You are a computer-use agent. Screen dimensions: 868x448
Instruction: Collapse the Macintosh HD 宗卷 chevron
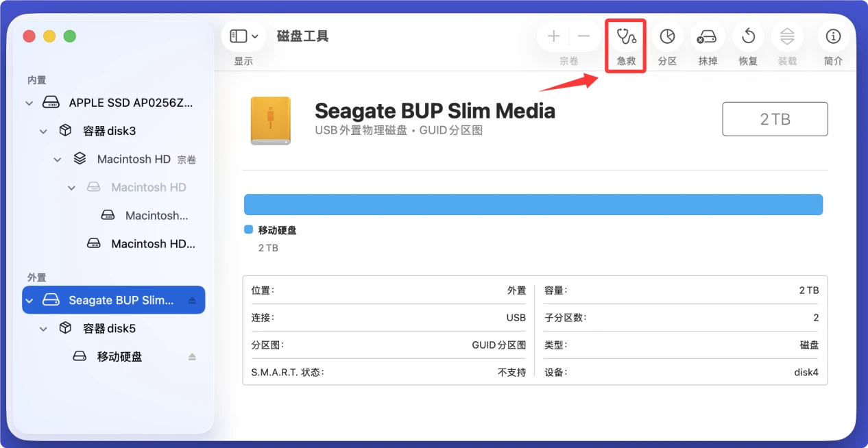click(58, 160)
